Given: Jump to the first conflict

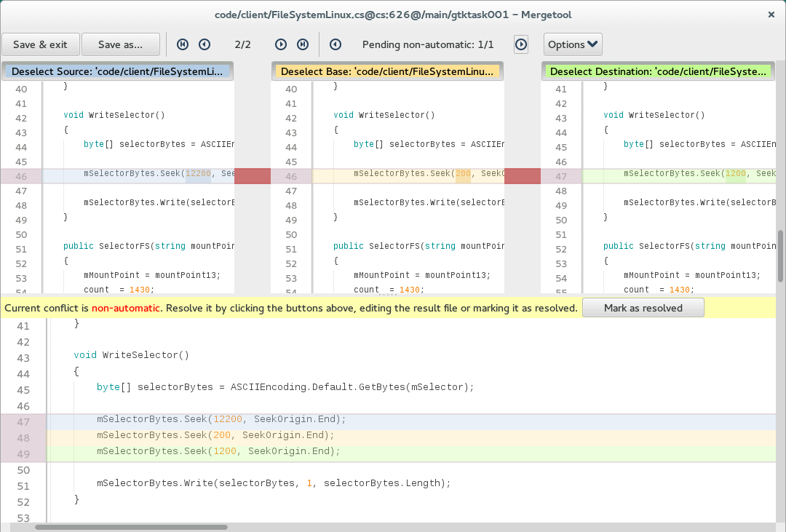Looking at the screenshot, I should [x=183, y=44].
